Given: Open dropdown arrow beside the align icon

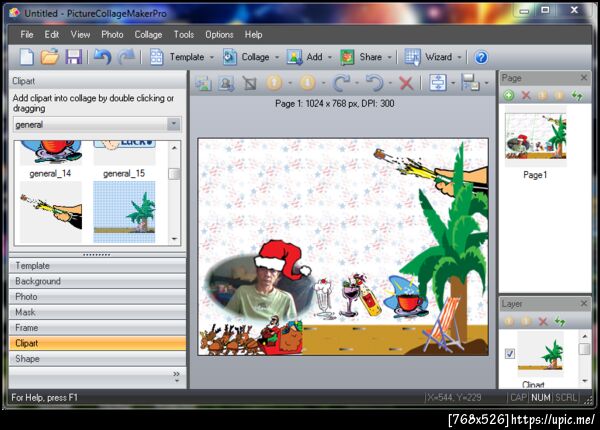Looking at the screenshot, I should (453, 83).
